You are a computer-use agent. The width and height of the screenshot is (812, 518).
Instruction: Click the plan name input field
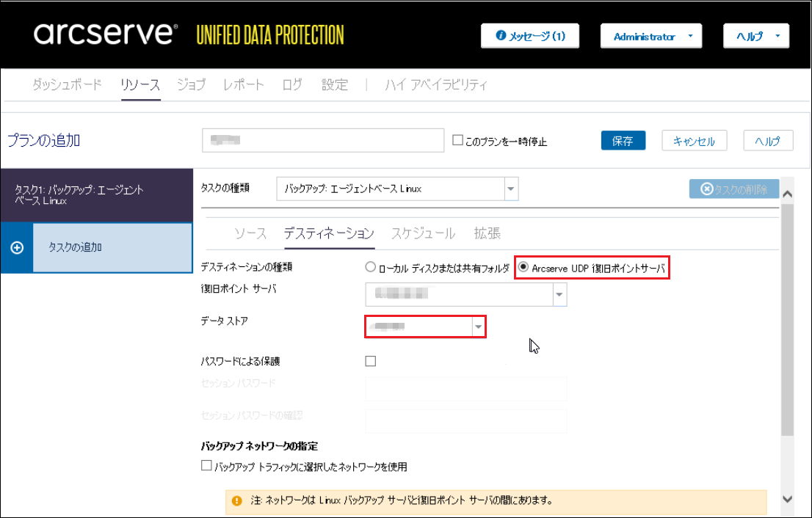pyautogui.click(x=323, y=140)
